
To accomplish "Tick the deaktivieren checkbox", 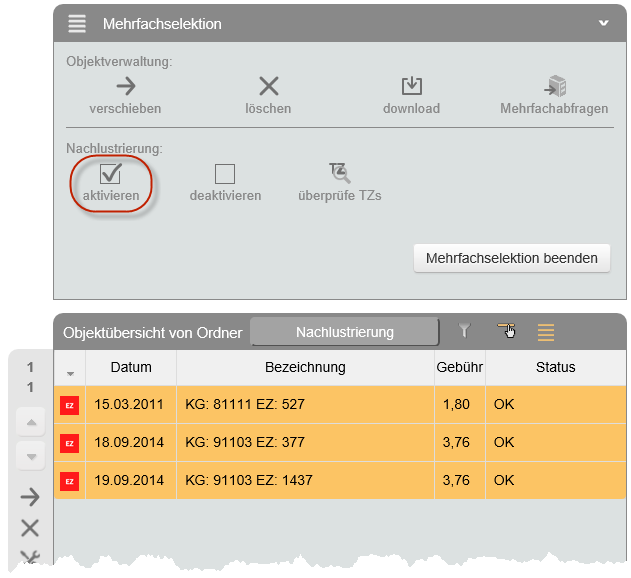I will click(x=225, y=174).
